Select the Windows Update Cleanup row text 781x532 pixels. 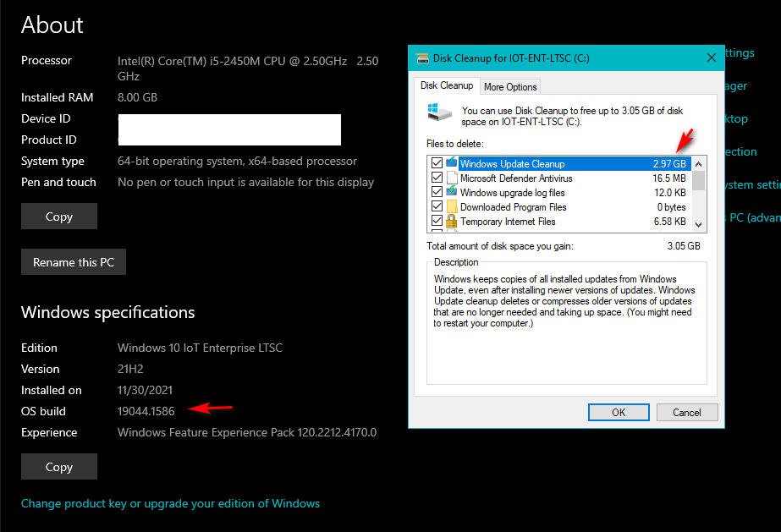pyautogui.click(x=512, y=164)
